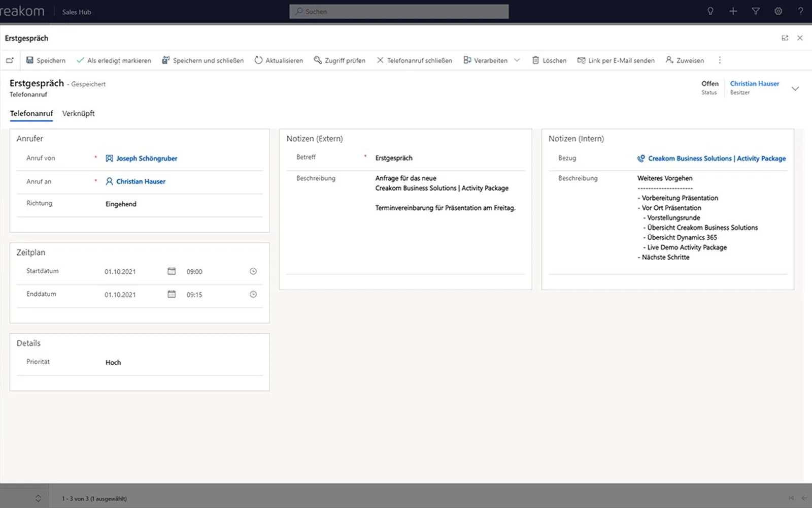Expand the header details chevron
This screenshot has height=508, width=812.
pos(795,88)
